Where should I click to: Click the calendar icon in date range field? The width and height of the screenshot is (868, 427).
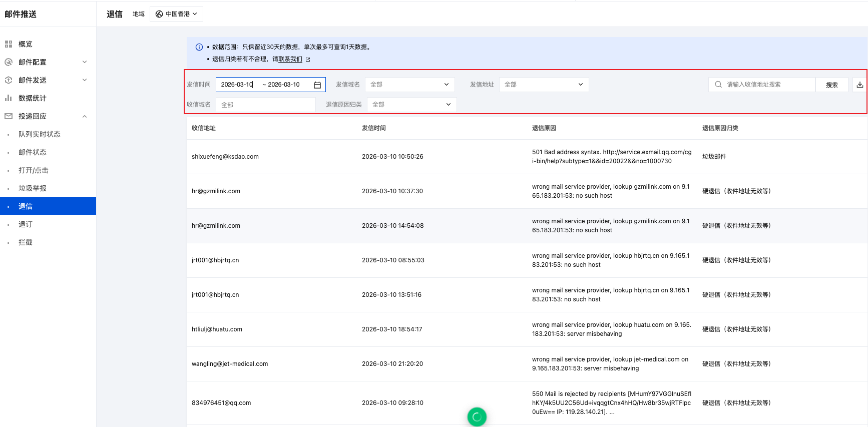[x=317, y=85]
